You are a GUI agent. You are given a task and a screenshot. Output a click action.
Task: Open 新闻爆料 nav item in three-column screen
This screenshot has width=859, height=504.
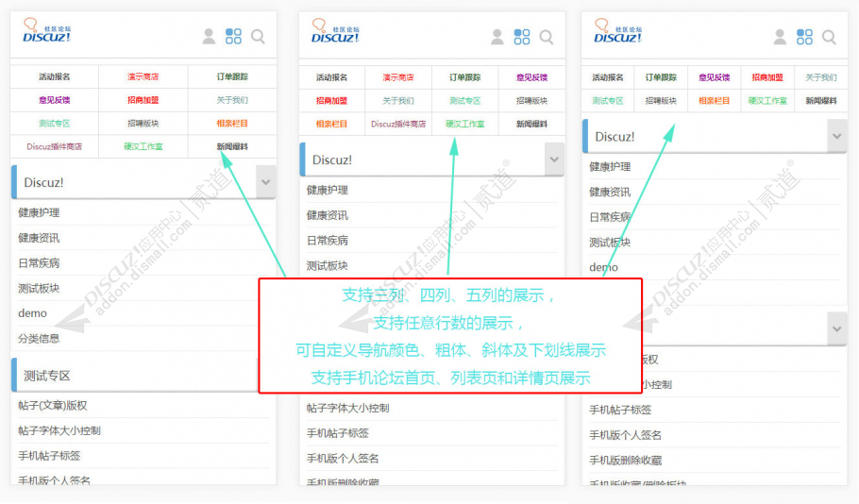coord(232,147)
